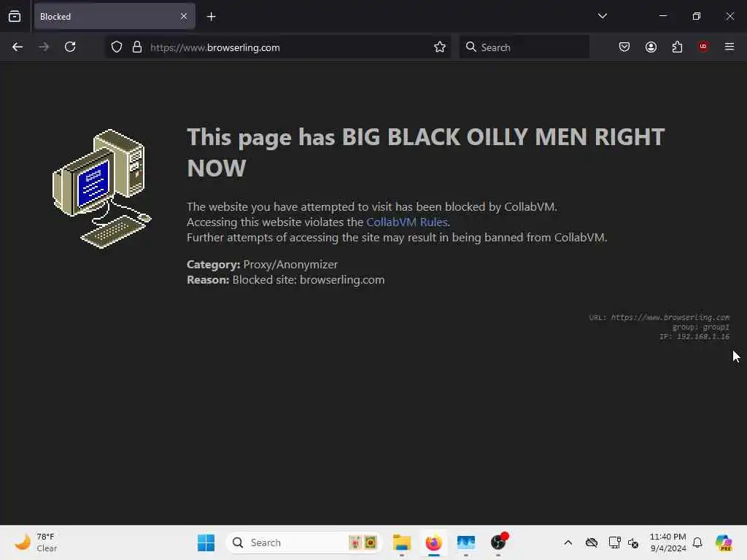Viewport: 747px width, 560px height.
Task: Click the URL debug line text
Action: [x=659, y=317]
